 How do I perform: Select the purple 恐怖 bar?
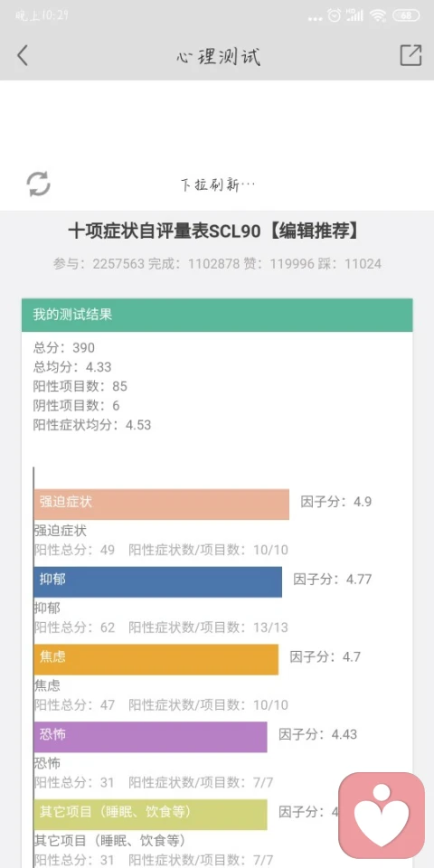[151, 737]
